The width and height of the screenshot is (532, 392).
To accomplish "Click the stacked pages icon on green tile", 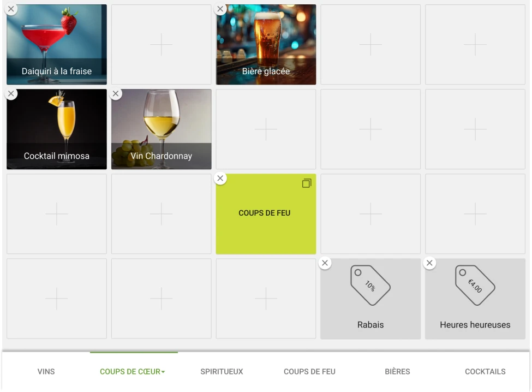I will 307,183.
